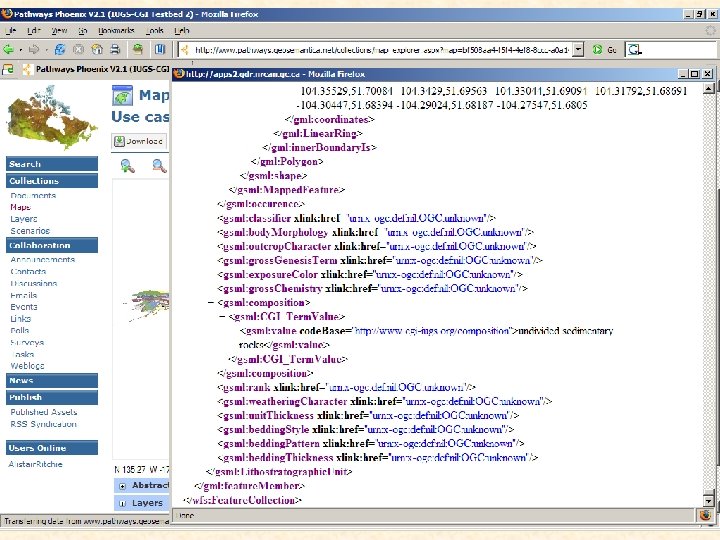Click the Firefox icon in popup status bar
Viewport: 720px width, 540px height.
[x=705, y=515]
